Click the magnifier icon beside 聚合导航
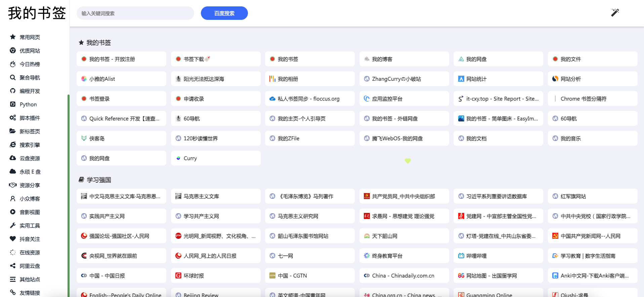The image size is (644, 297). point(13,77)
